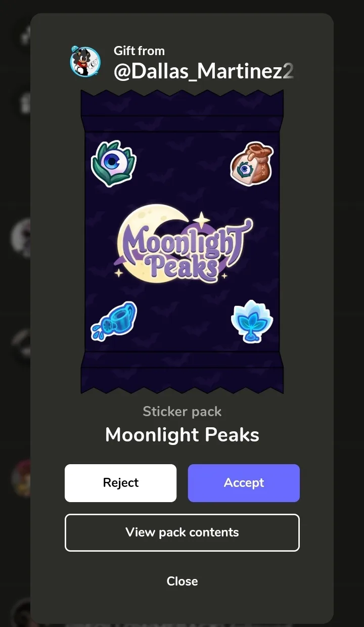Tap the glowing blue flower sticker
The height and width of the screenshot is (627, 364).
(252, 321)
